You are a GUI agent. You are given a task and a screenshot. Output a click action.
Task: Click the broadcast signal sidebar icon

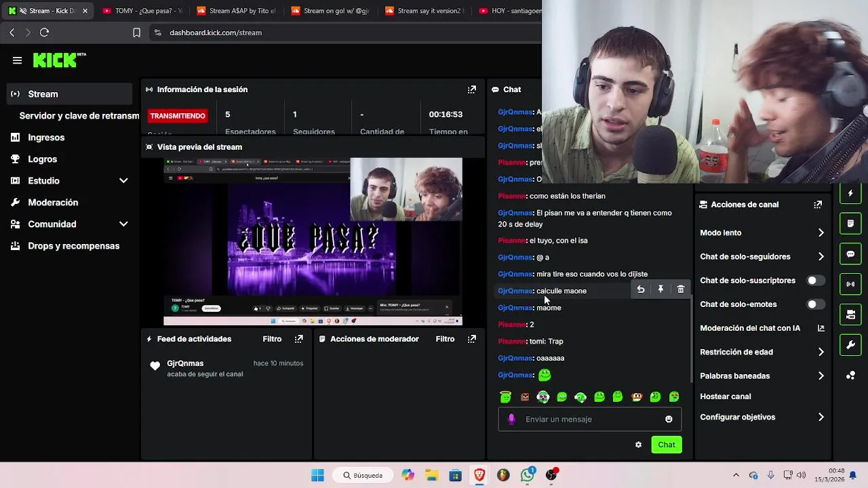click(x=850, y=284)
